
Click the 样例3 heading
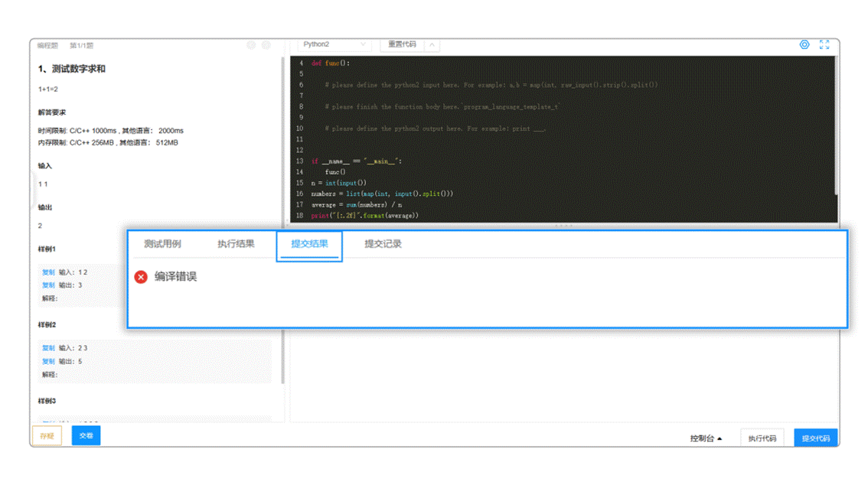[x=47, y=401]
